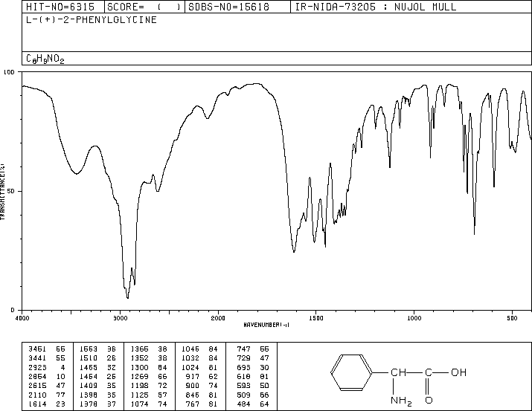Select the 917 wavenumber in the peak table

point(193,376)
